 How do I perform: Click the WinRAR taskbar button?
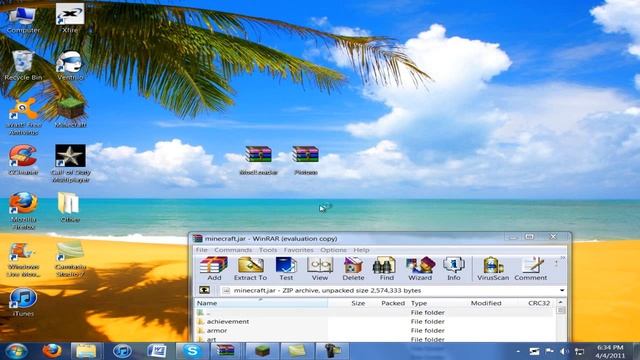[226, 351]
